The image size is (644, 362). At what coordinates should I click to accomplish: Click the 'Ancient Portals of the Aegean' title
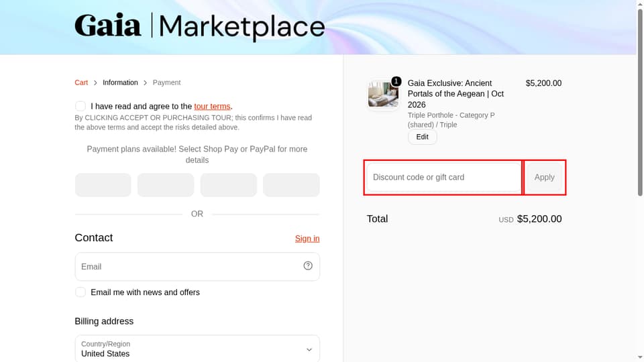pos(456,94)
